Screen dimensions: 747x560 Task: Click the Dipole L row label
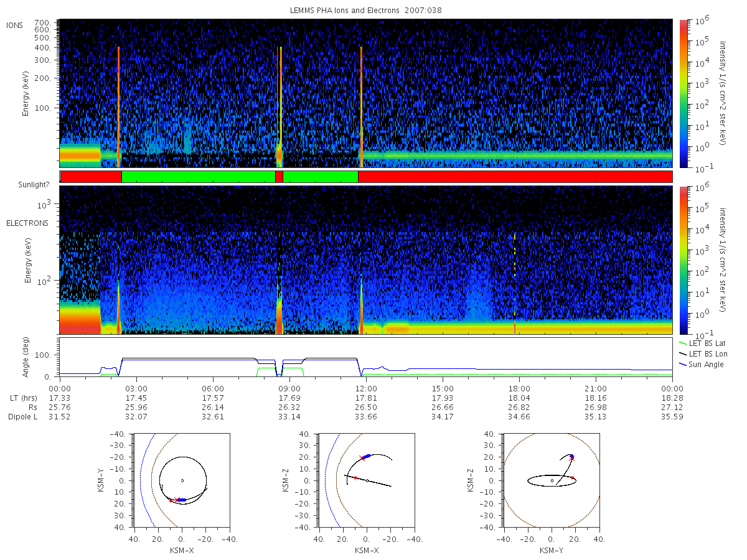pos(22,416)
